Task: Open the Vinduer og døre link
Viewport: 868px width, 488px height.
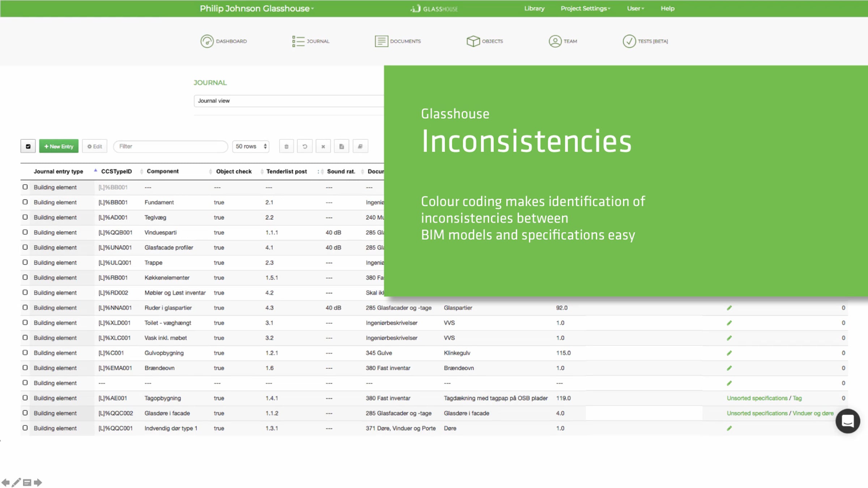Action: pos(813,413)
